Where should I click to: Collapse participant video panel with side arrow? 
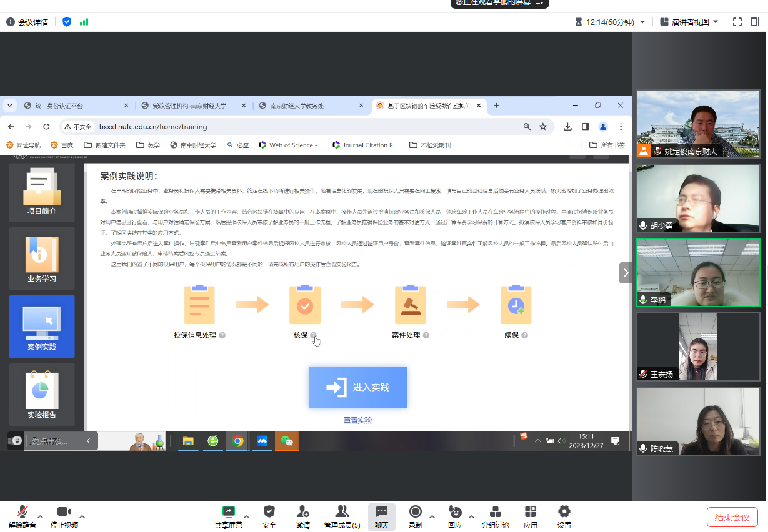(626, 273)
